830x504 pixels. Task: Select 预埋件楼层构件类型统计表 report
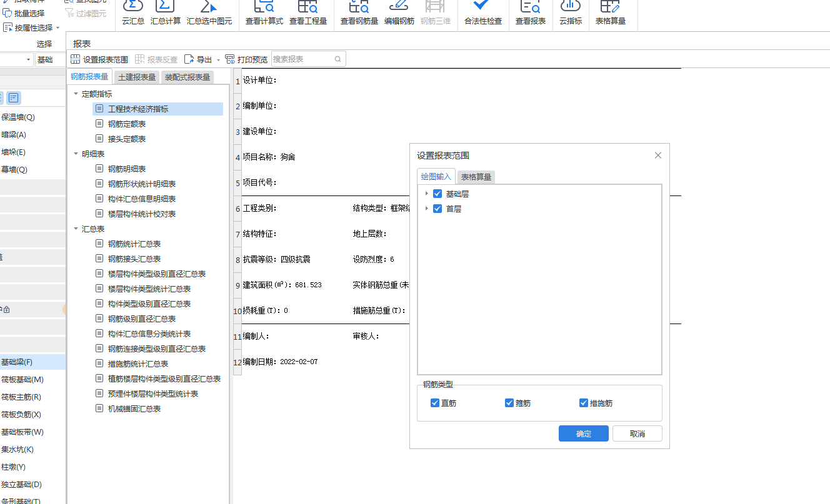[153, 393]
